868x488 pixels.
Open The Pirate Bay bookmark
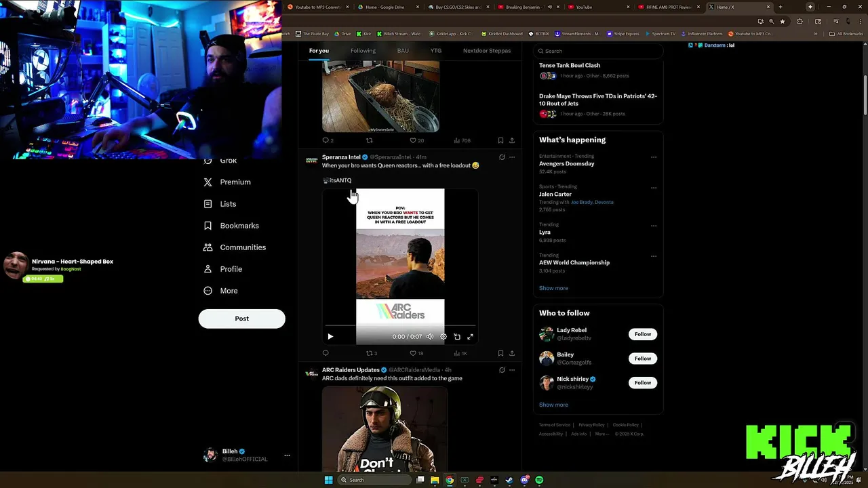(313, 34)
